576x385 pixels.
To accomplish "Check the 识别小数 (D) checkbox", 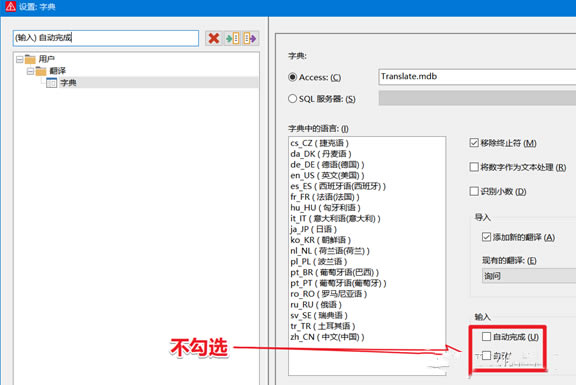I will click(x=474, y=191).
